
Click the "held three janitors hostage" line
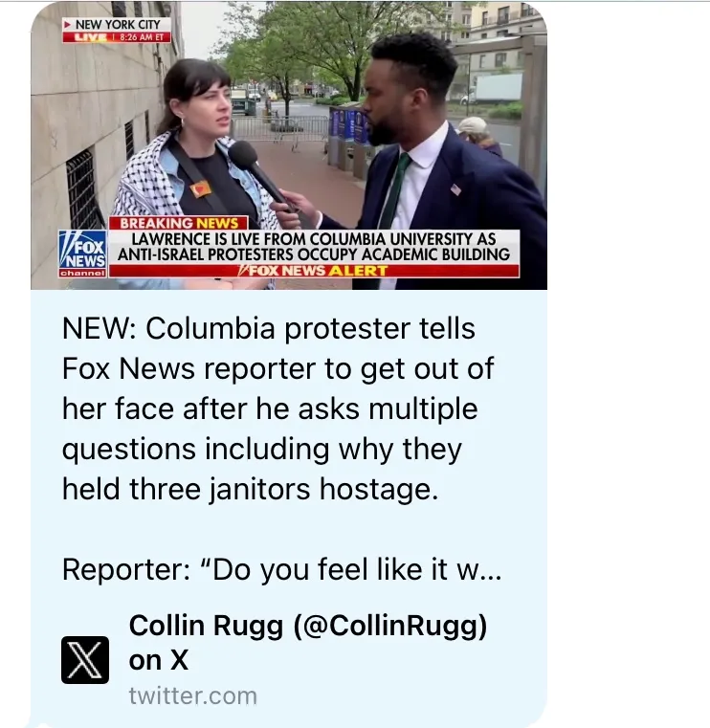pyautogui.click(x=251, y=489)
